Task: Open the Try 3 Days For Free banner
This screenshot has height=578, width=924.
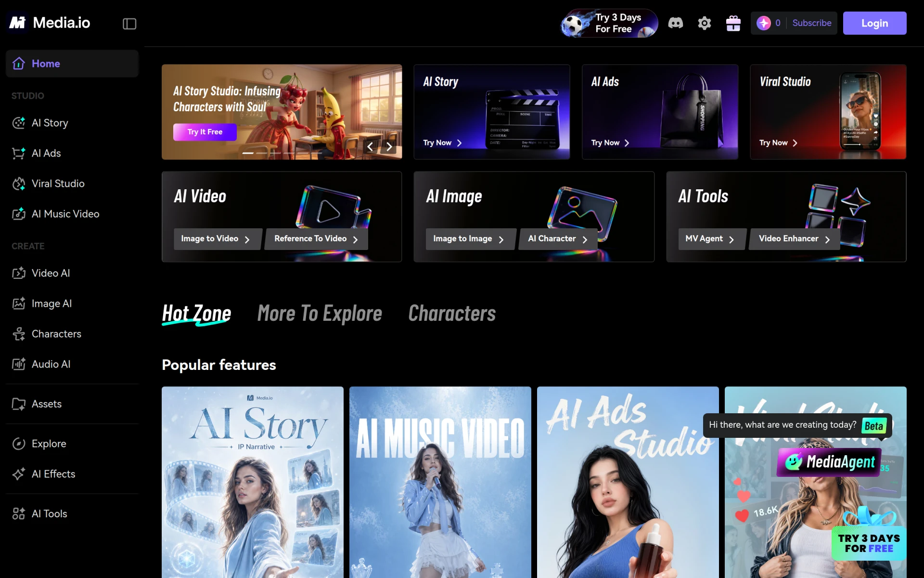Action: pyautogui.click(x=609, y=23)
